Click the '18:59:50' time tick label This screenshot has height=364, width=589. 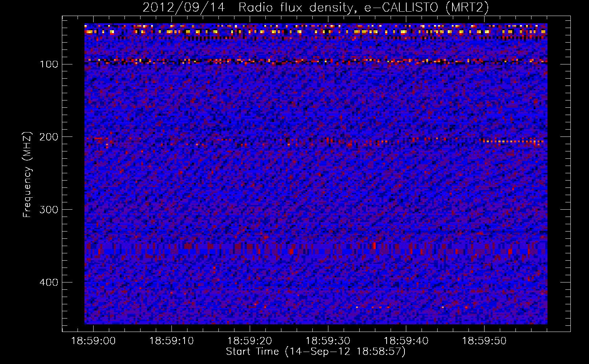click(484, 341)
